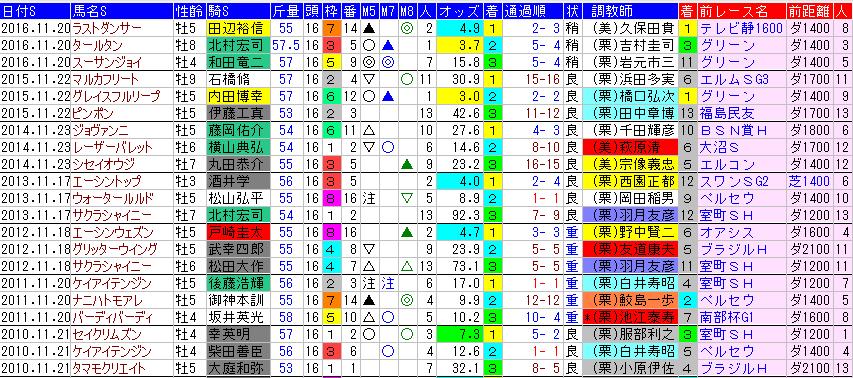Click the M5 column header
This screenshot has height=378, width=853.
click(369, 11)
